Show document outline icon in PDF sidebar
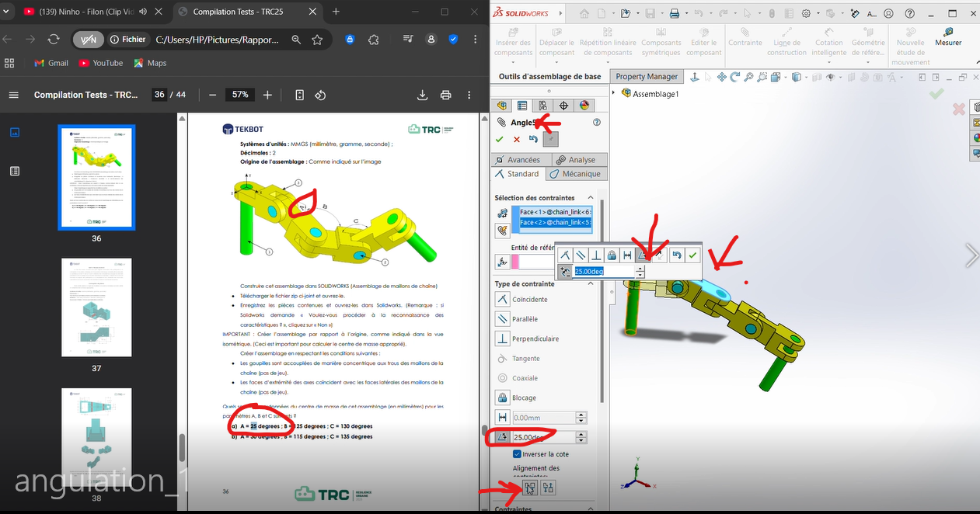Screen dimensions: 980x514 pyautogui.click(x=14, y=171)
